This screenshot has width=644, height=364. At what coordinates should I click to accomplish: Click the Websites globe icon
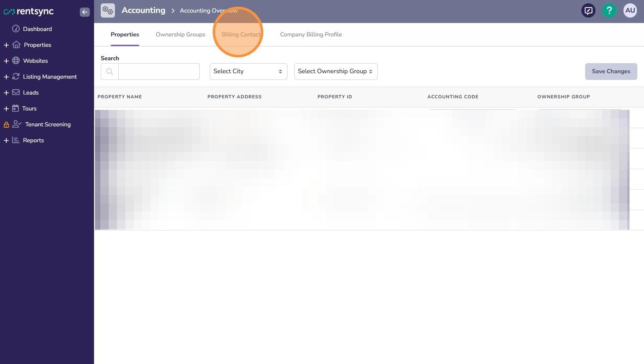pyautogui.click(x=16, y=61)
